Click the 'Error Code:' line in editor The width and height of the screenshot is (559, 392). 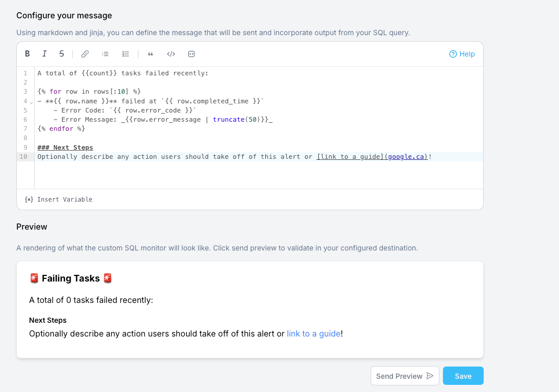[125, 110]
